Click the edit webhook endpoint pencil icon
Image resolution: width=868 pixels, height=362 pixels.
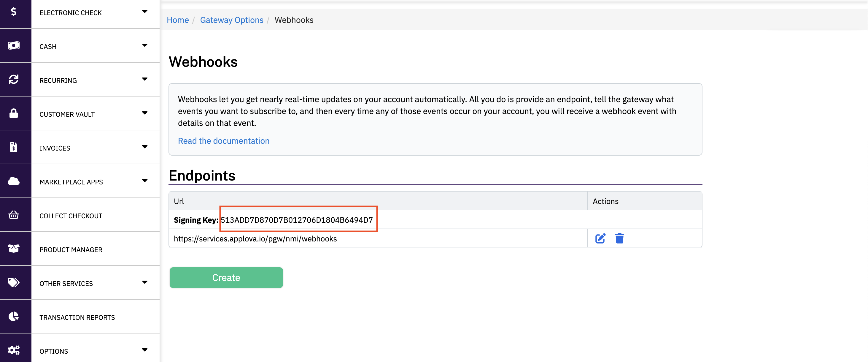click(600, 238)
